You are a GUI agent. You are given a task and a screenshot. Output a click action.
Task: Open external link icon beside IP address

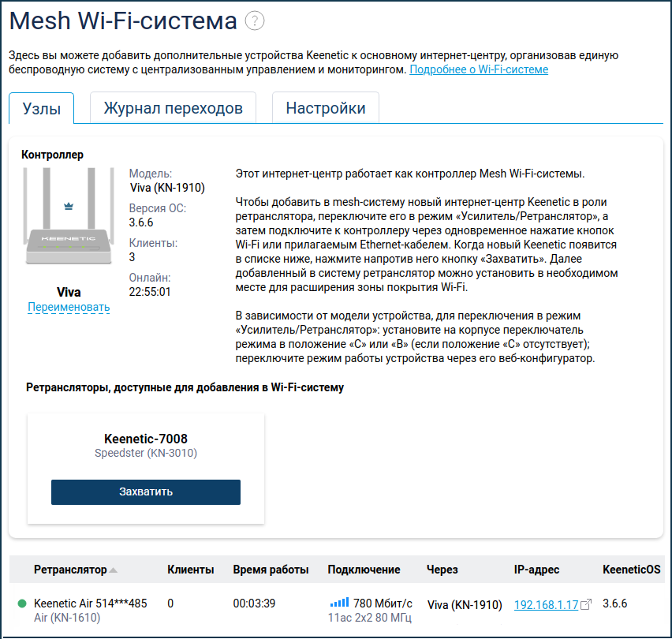point(586,605)
